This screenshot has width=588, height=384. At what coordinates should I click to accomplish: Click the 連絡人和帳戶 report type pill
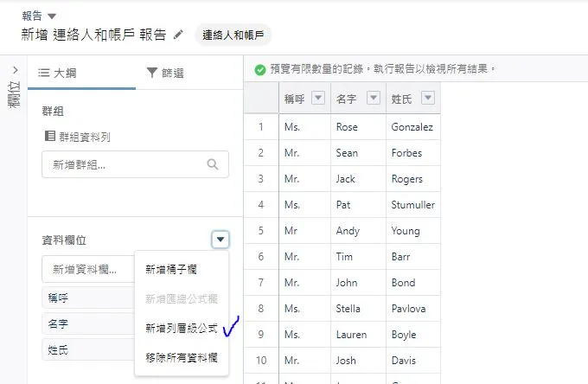point(233,35)
